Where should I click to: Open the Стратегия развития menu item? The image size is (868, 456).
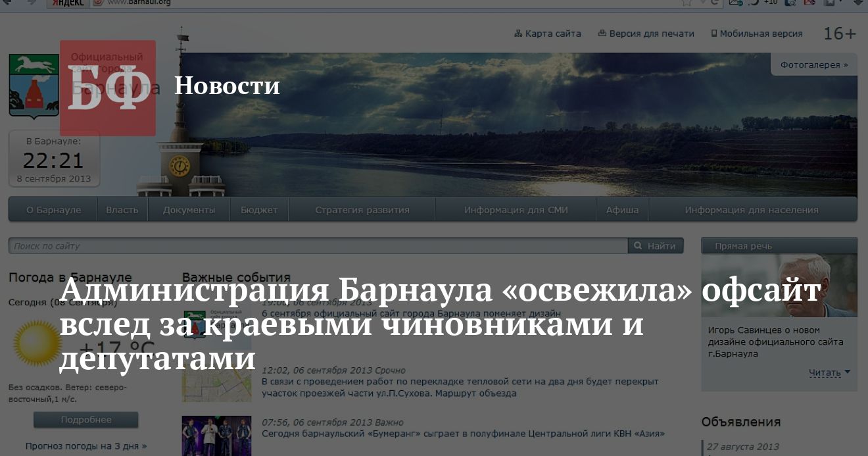(x=362, y=210)
